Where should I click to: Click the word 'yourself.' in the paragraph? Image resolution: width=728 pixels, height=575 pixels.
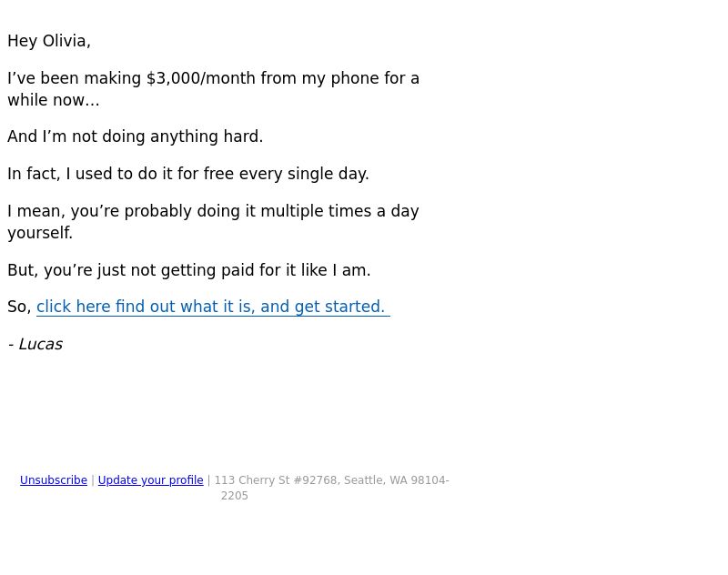[40, 233]
